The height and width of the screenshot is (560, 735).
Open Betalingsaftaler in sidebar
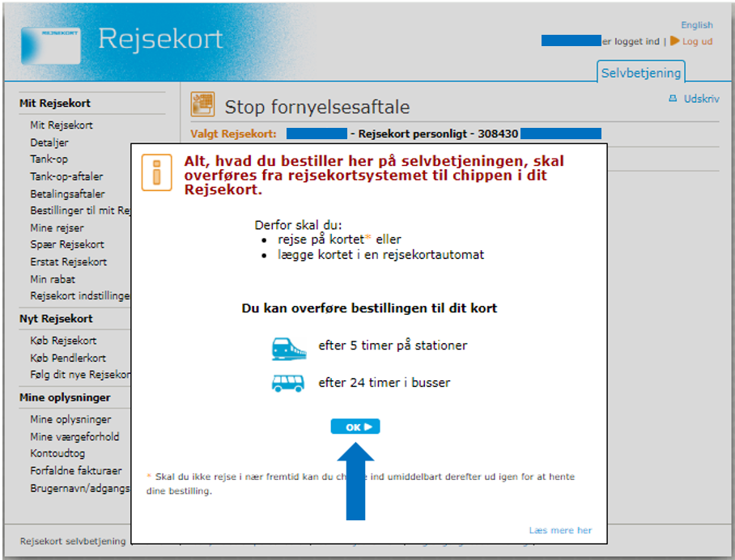tap(67, 194)
